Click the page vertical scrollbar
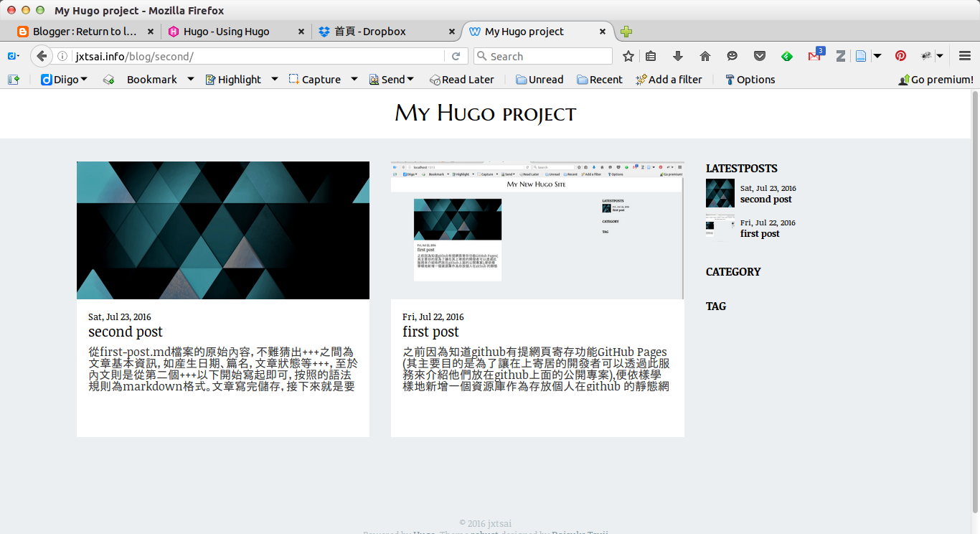The width and height of the screenshot is (980, 534). click(x=975, y=301)
